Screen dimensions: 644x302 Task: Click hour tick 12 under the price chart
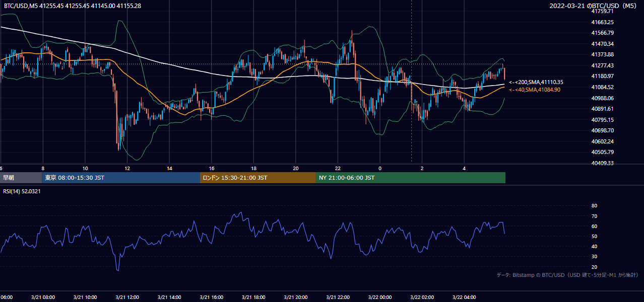coord(127,169)
